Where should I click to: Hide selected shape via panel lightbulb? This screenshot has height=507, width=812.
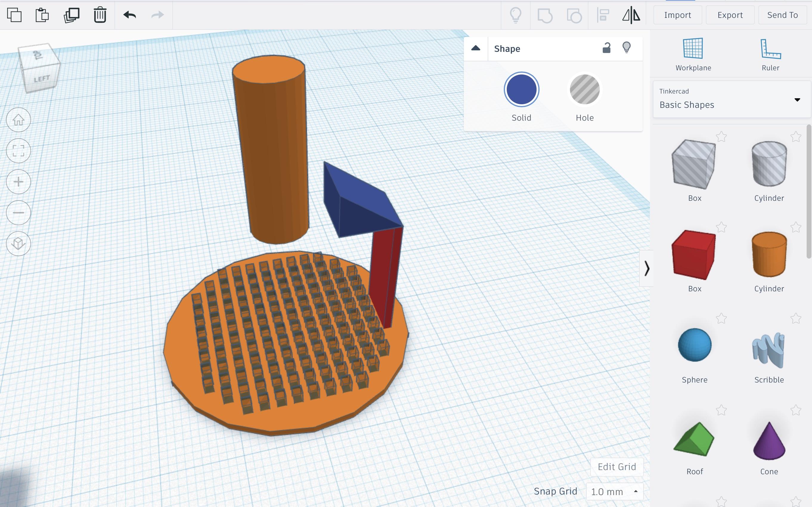pos(627,48)
